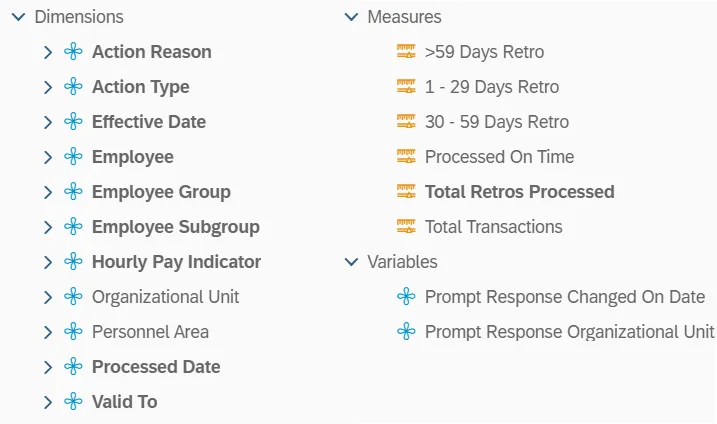Select the 30 - 59 Days Retro measure

click(496, 122)
